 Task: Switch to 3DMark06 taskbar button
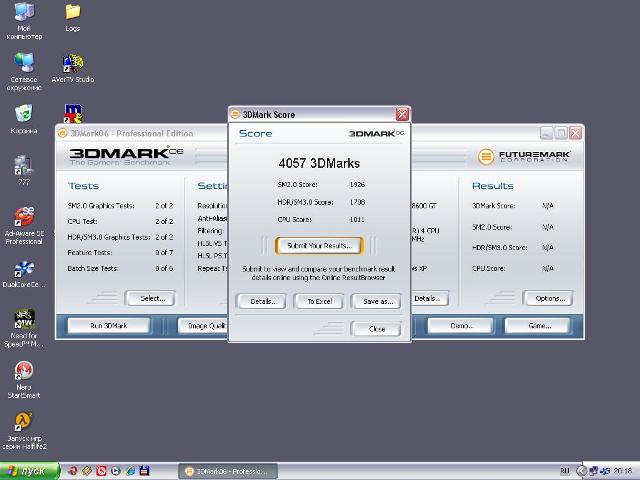228,471
